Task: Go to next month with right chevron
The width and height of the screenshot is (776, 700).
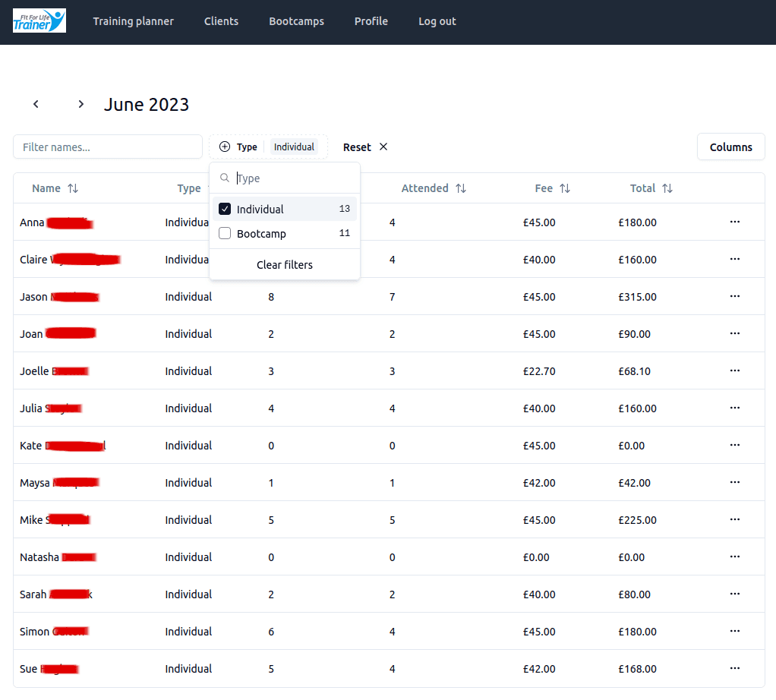Action: 81,104
